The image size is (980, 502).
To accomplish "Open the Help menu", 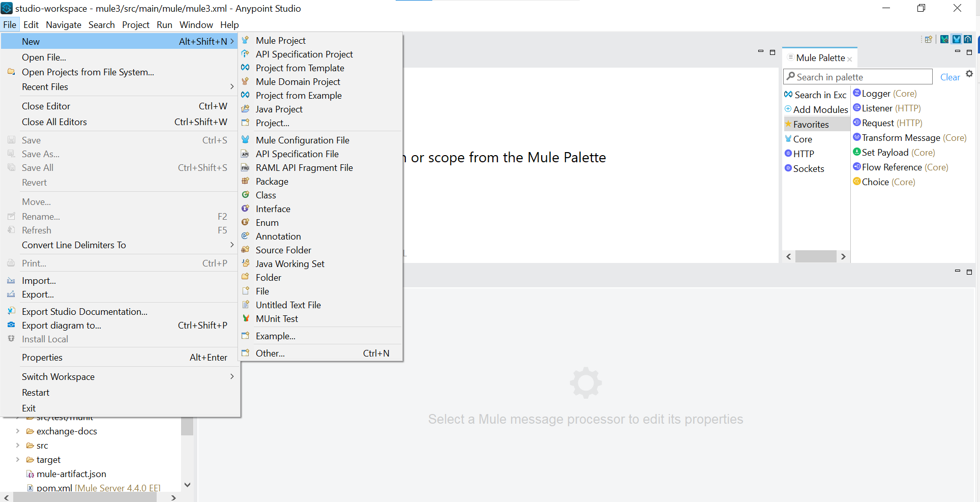I will click(229, 24).
